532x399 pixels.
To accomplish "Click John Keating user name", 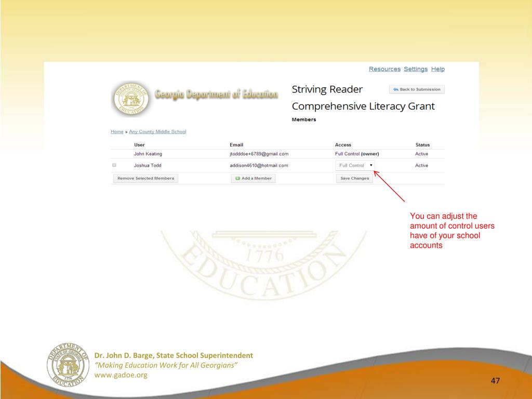I will point(148,154).
